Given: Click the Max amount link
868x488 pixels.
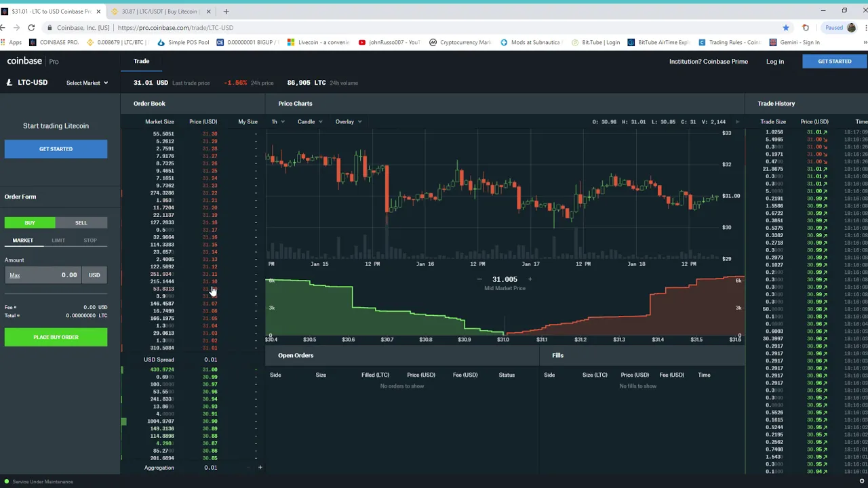Looking at the screenshot, I should tap(14, 275).
